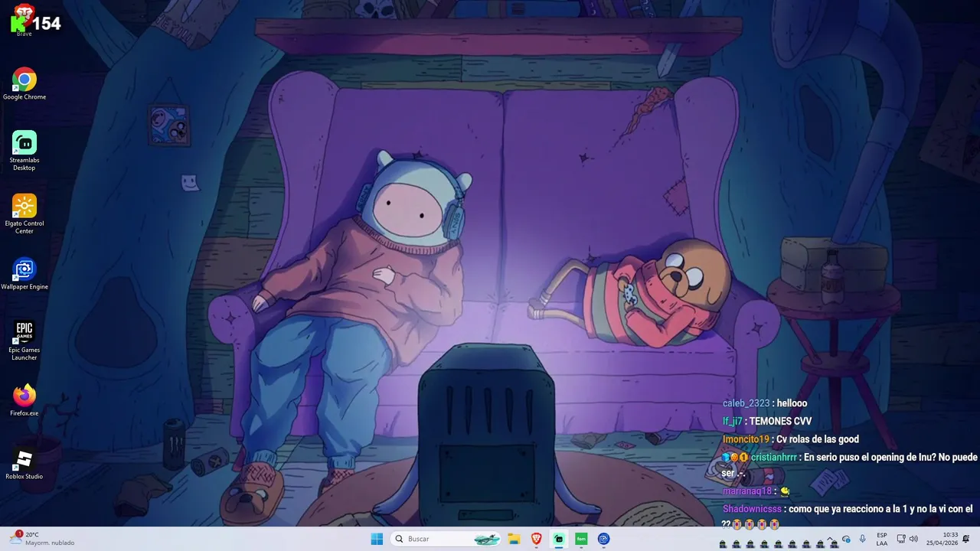
Task: Click the tray icon left of the microphone
Action: pos(846,539)
